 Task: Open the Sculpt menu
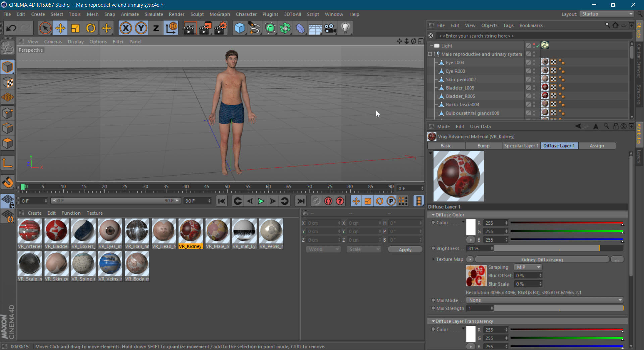tap(197, 14)
